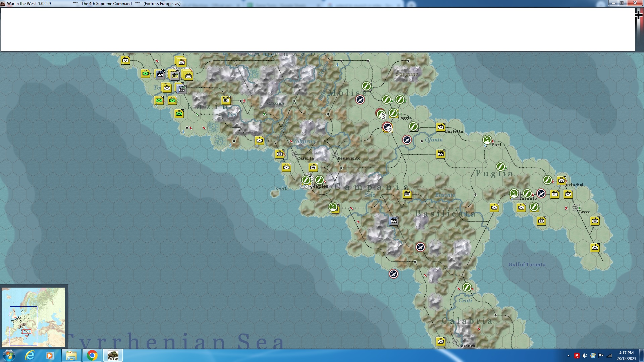Click fighter airbase icon east of Taranto
The image size is (644, 362).
coord(541,193)
